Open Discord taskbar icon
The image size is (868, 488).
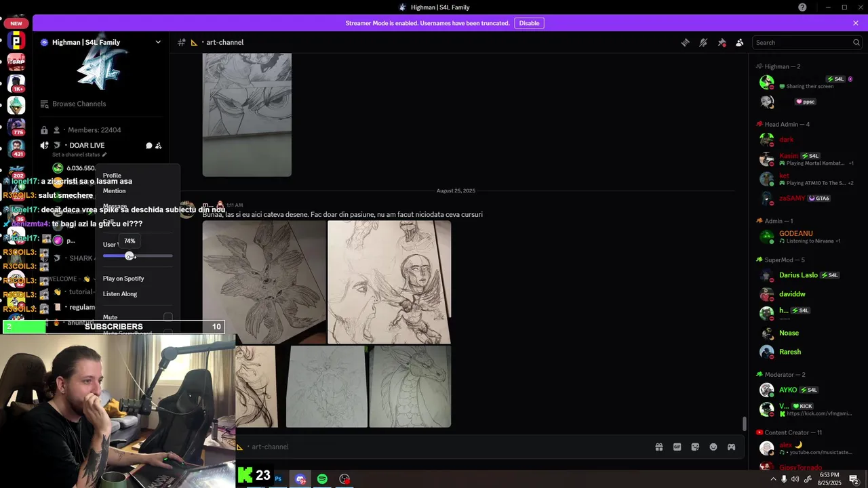300,479
